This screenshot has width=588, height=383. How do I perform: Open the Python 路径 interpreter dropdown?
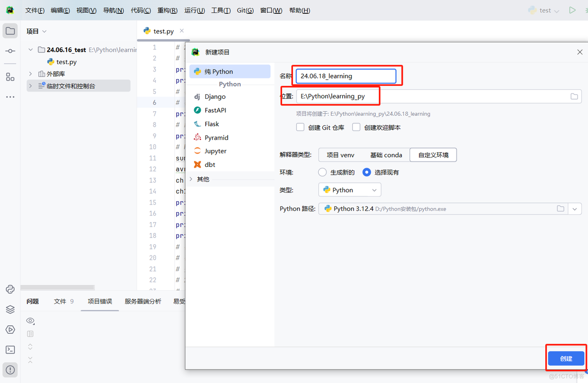point(575,209)
